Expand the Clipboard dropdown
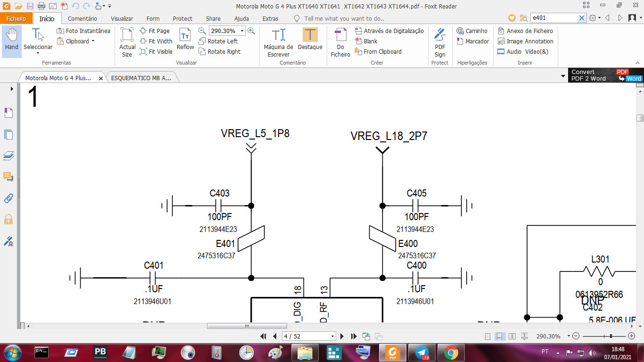 click(93, 41)
